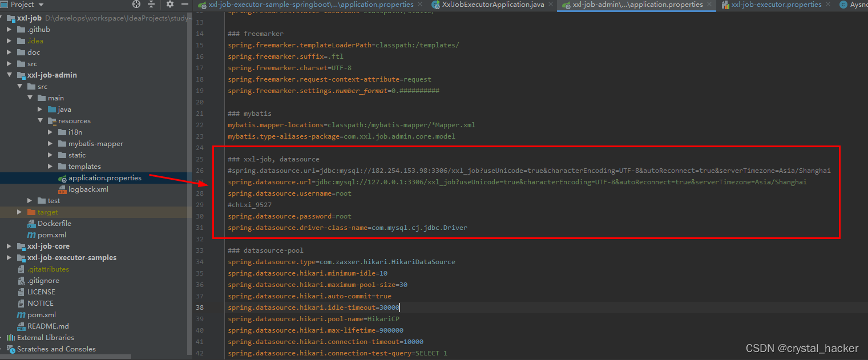868x360 pixels.
Task: Collapse the xxl-job root project node
Action: tap(2, 18)
